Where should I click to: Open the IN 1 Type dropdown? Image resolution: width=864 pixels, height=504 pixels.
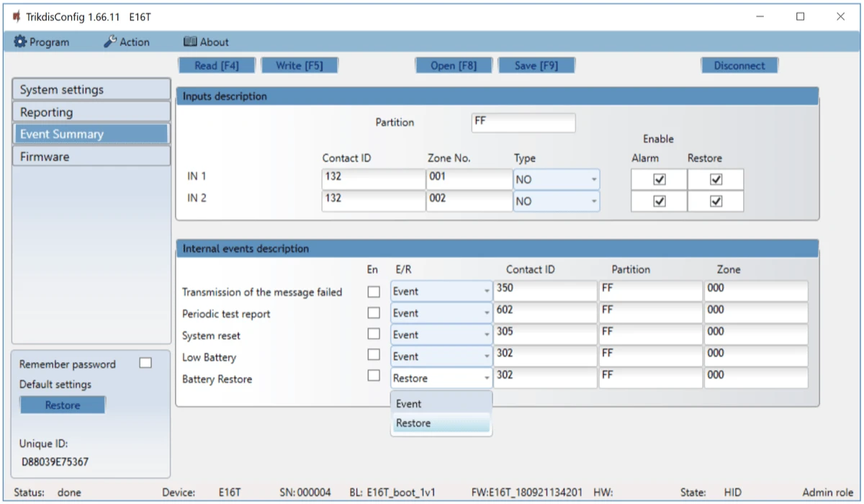(556, 180)
